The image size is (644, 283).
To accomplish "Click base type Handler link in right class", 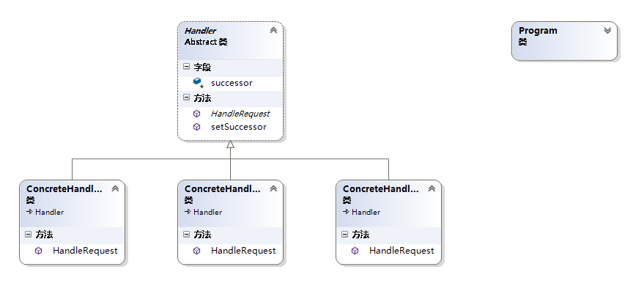I will (x=366, y=212).
